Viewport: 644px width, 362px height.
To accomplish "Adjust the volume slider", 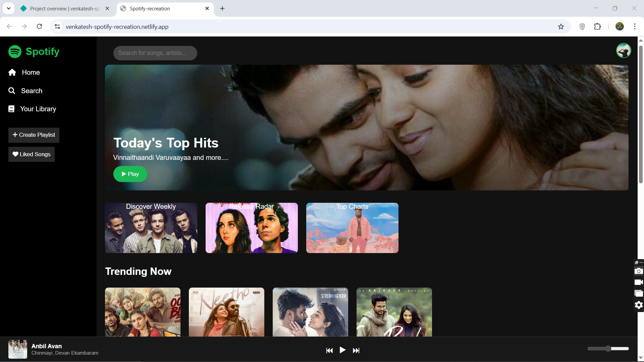I will tap(608, 349).
